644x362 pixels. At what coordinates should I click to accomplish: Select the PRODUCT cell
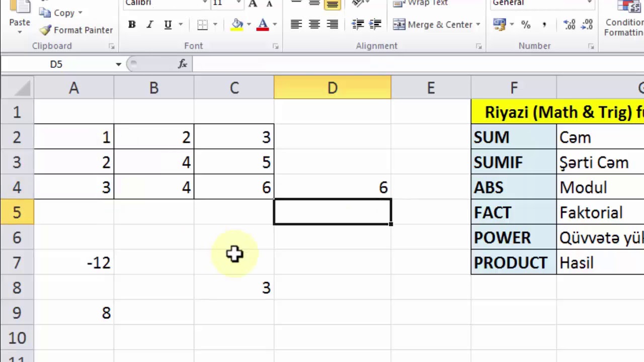[514, 262]
